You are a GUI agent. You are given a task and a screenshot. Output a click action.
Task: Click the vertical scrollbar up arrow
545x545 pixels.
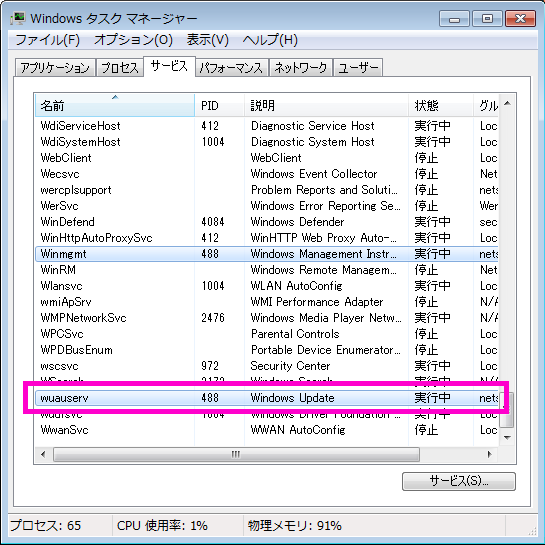tap(507, 104)
